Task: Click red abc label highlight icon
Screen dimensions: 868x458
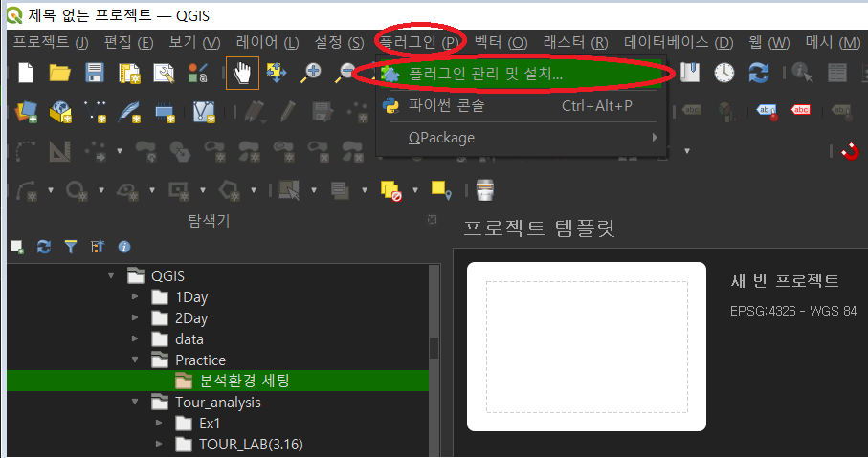Action: click(800, 110)
